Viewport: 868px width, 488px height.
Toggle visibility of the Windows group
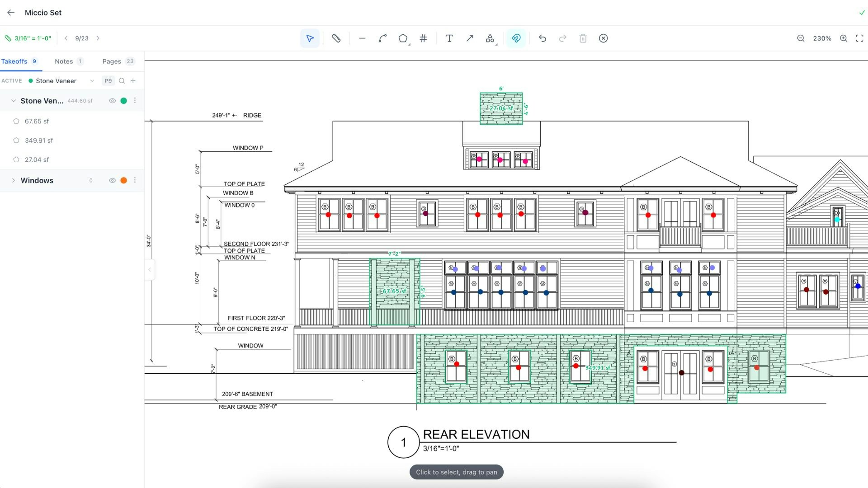tap(112, 180)
